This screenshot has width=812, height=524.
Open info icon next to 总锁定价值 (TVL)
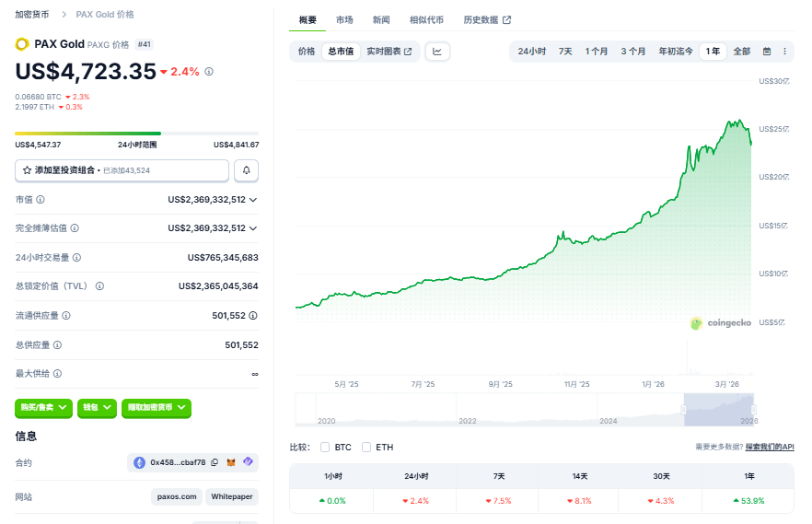(99, 285)
